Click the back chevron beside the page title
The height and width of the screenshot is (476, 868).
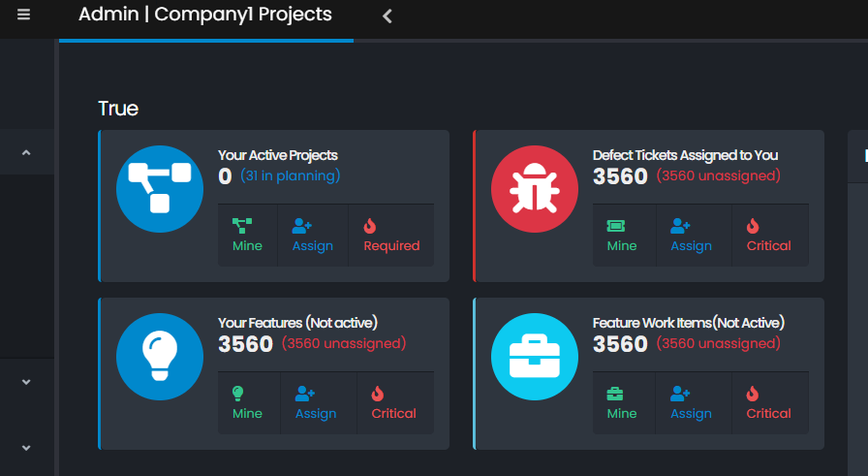click(387, 16)
